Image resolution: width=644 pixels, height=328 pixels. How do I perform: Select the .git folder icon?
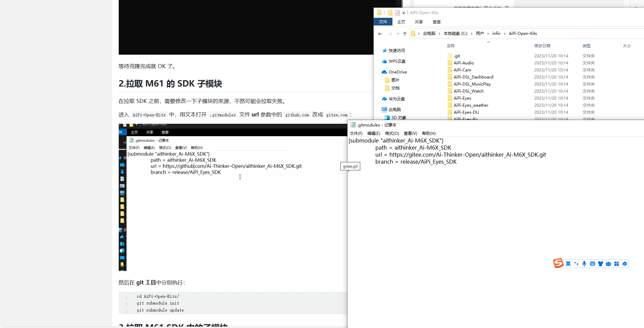[x=450, y=56]
